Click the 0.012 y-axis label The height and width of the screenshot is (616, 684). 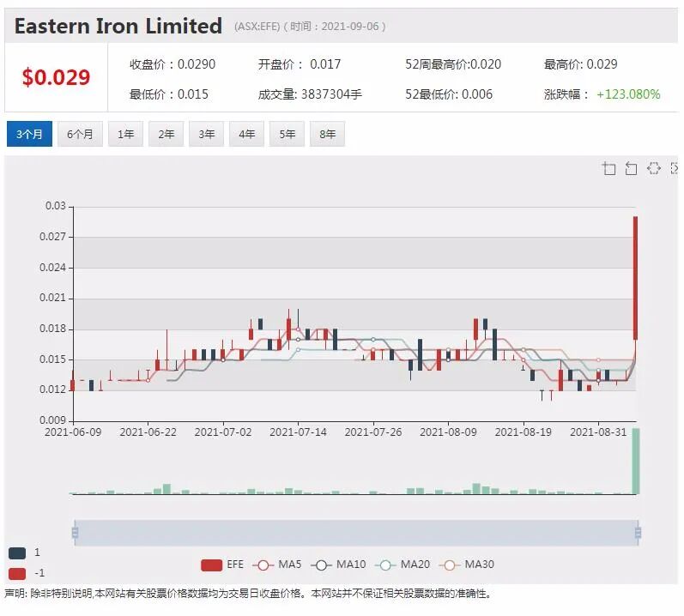click(53, 390)
